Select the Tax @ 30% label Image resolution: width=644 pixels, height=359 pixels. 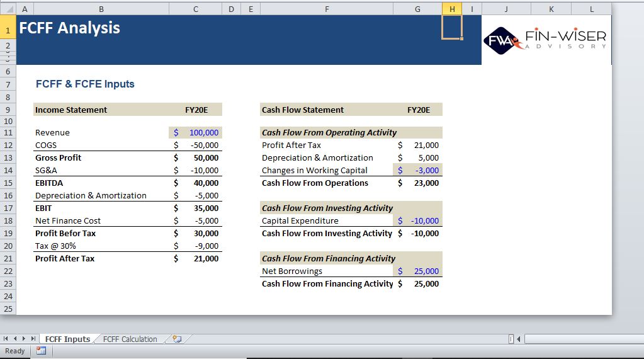click(x=55, y=246)
